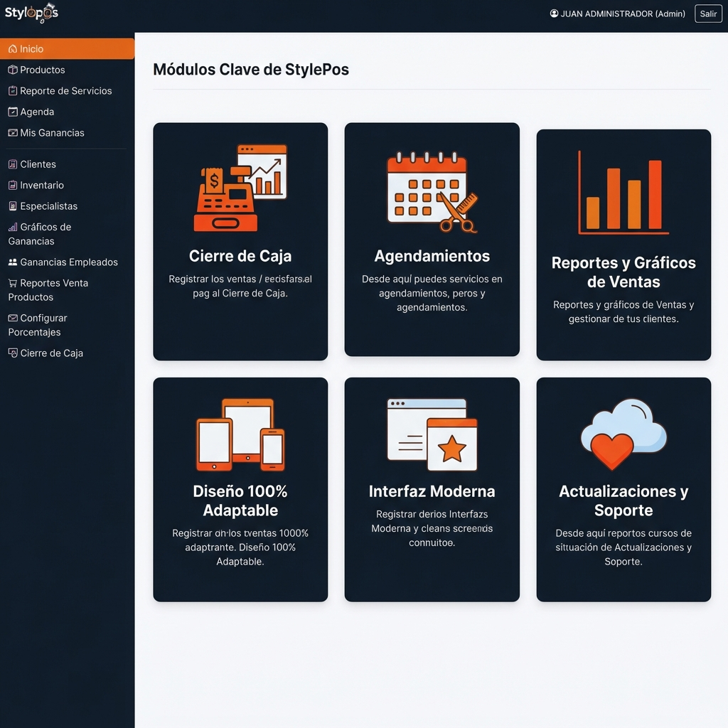Click the star window Interfaz Moderna icon
Viewport: 728px width, 728px height.
432,434
